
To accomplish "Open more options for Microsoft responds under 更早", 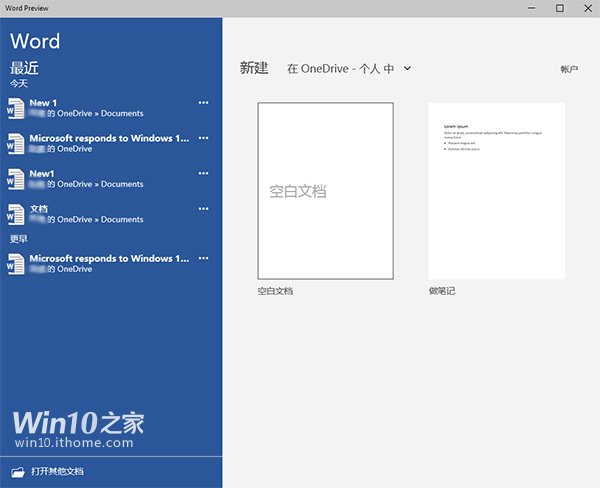I will (x=204, y=258).
